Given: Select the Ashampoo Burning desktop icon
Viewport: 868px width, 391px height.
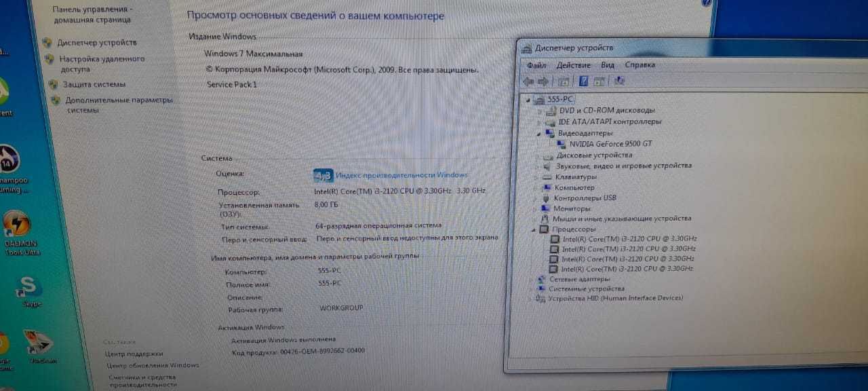Looking at the screenshot, I should click(x=9, y=160).
